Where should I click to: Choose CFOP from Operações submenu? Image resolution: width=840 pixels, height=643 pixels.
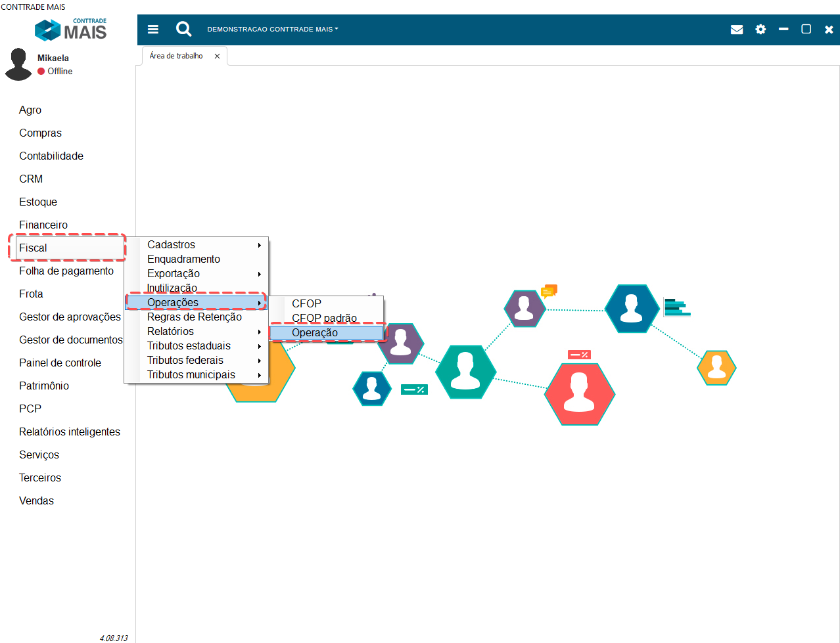[x=307, y=304]
